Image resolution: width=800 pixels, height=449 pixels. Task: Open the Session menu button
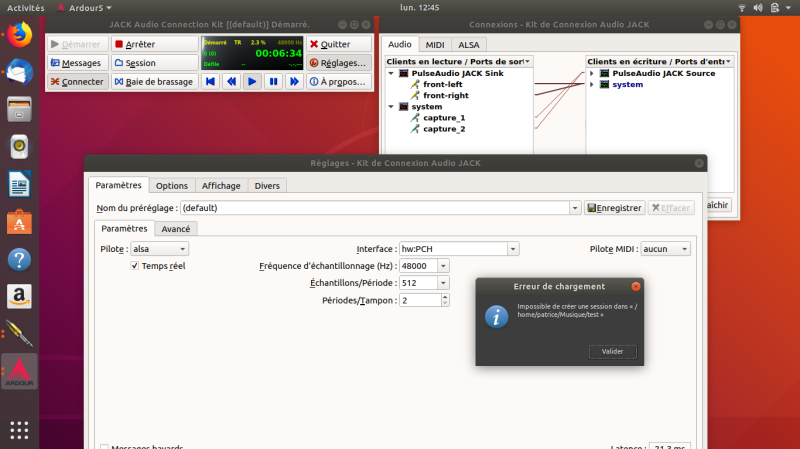pyautogui.click(x=155, y=63)
